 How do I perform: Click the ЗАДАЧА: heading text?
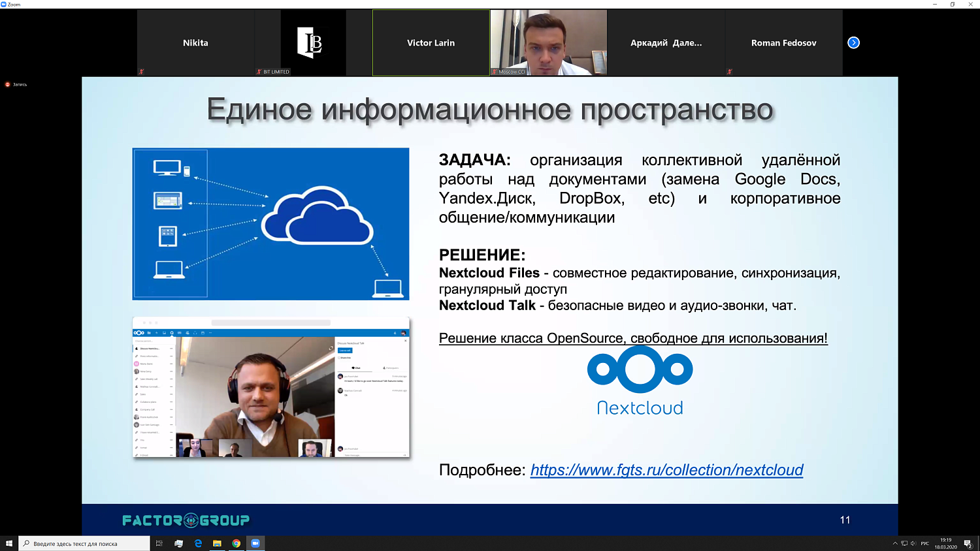click(x=475, y=160)
